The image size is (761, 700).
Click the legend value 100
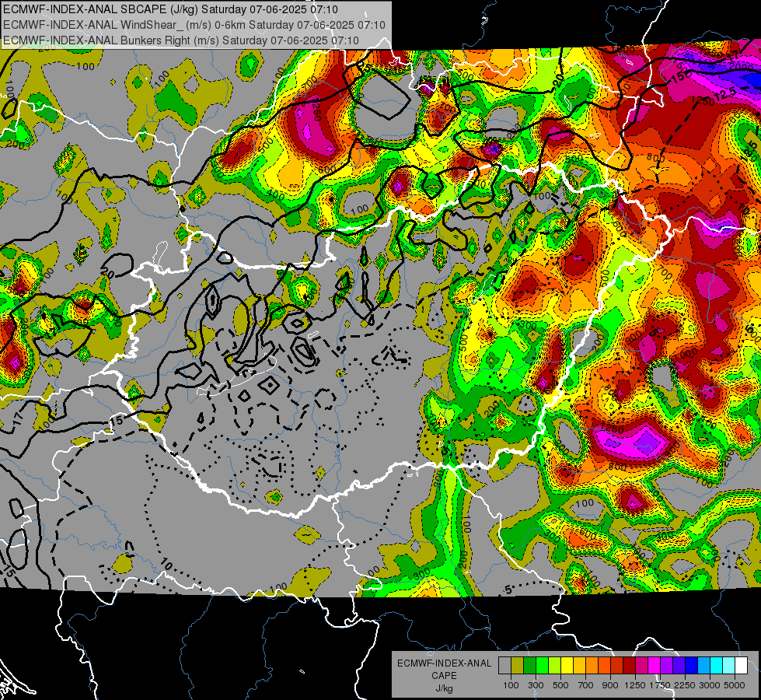(511, 685)
